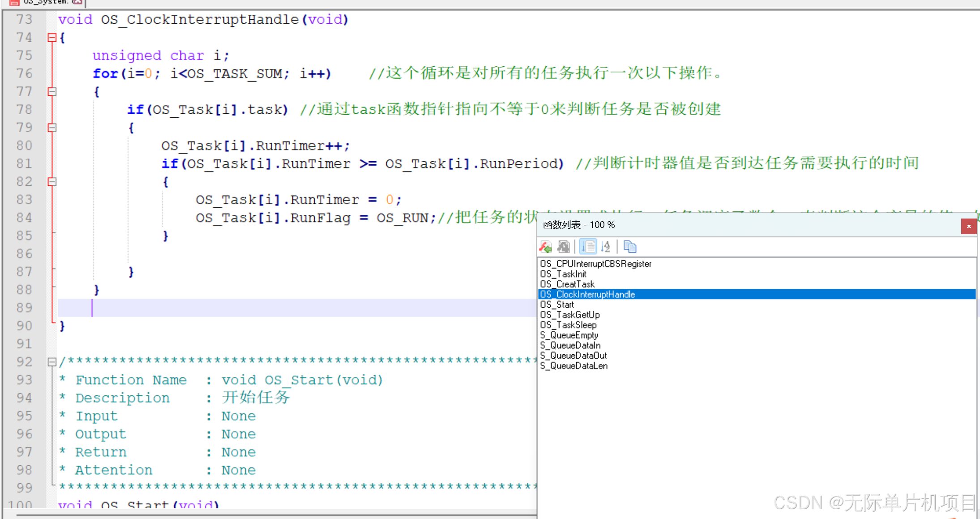The height and width of the screenshot is (519, 980).
Task: Collapse comment block fold at line 92
Action: (x=52, y=362)
